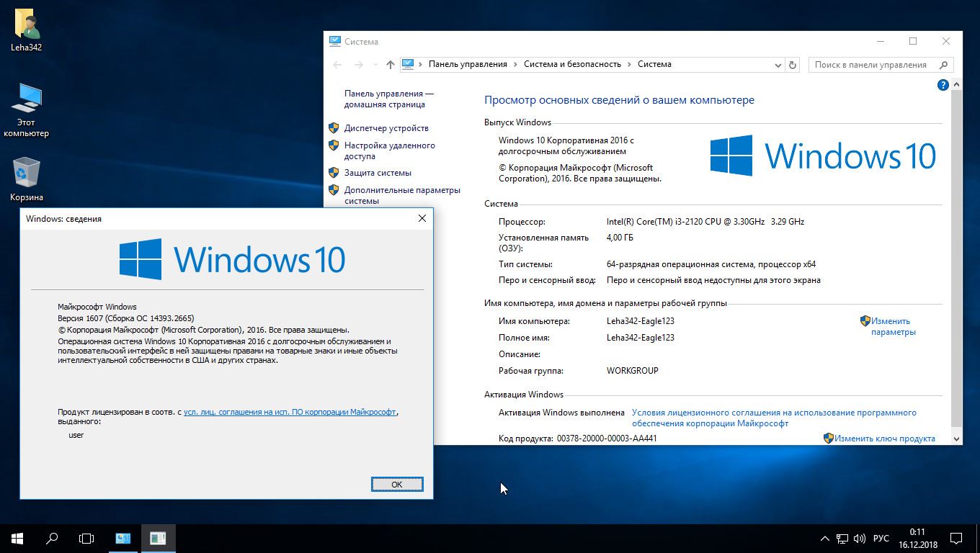The width and height of the screenshot is (980, 553).
Task: Open усл. лиц. соглашения link in winver
Action: point(290,412)
